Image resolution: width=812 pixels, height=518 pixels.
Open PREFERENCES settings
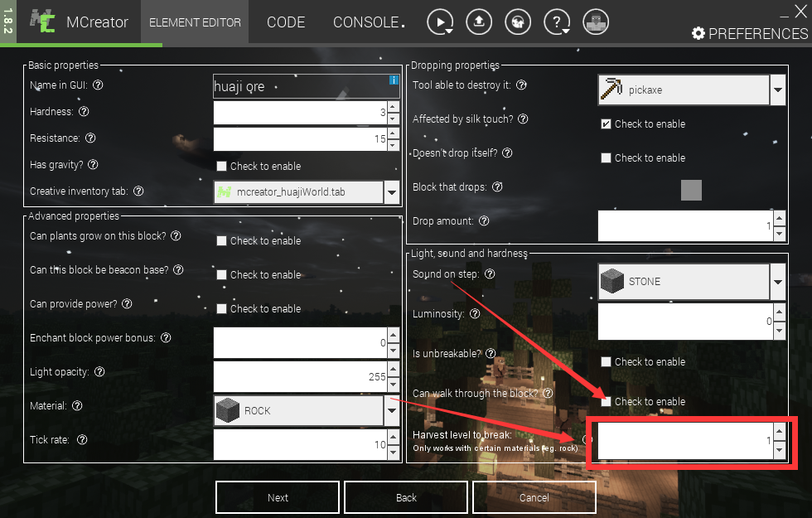pos(749,34)
